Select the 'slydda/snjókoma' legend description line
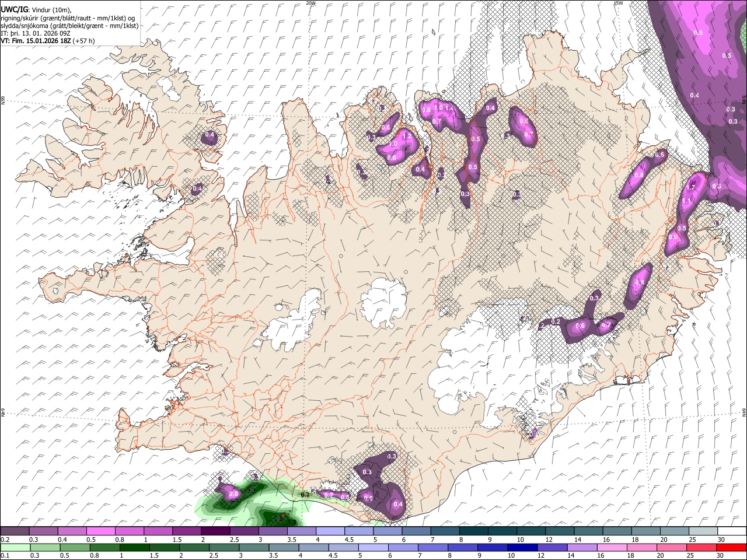Screen dimensions: 747x560 coord(69,26)
